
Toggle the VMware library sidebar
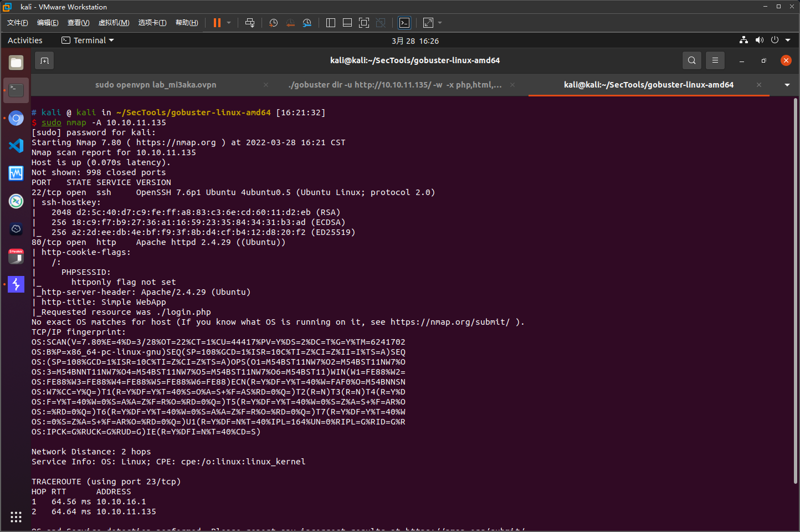tap(331, 23)
